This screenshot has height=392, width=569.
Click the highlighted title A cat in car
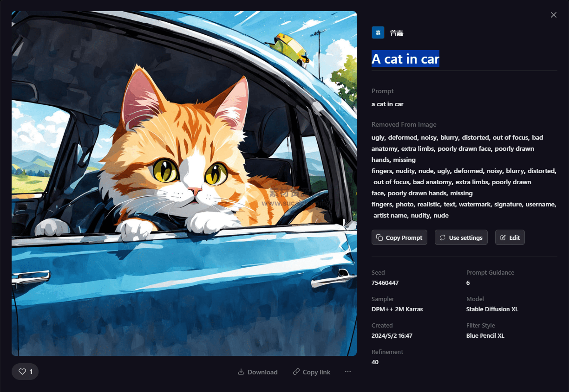405,59
